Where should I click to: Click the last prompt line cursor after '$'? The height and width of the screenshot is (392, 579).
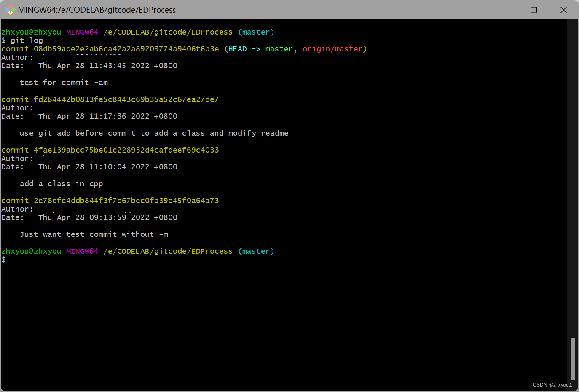tap(11, 260)
